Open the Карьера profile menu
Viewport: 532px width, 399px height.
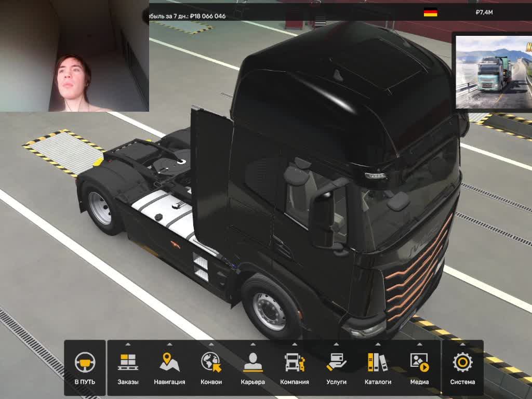pos(253,368)
